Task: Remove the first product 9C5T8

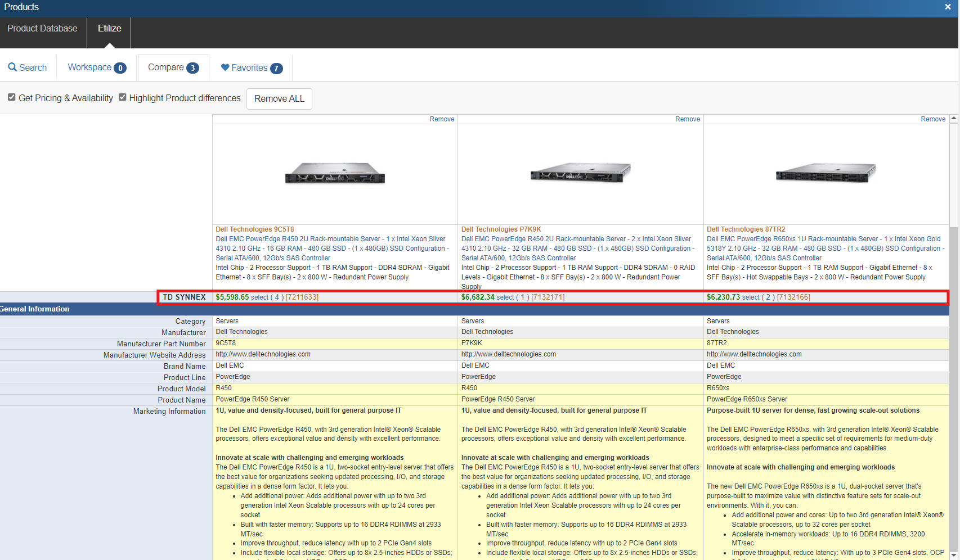Action: click(442, 119)
